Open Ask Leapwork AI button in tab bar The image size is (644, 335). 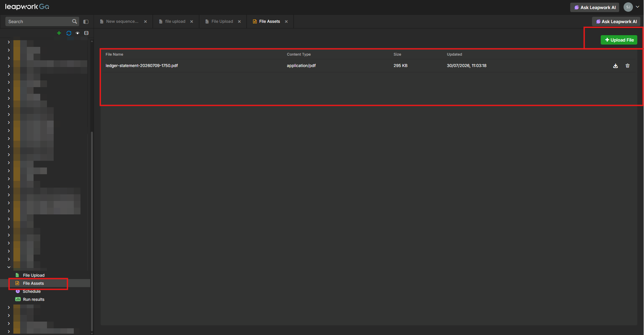tap(616, 21)
